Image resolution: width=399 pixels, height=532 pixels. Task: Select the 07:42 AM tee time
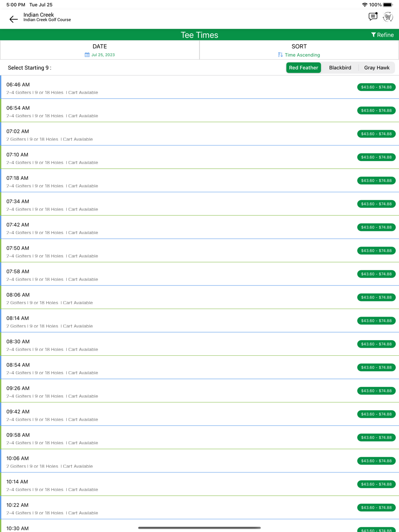tap(199, 227)
